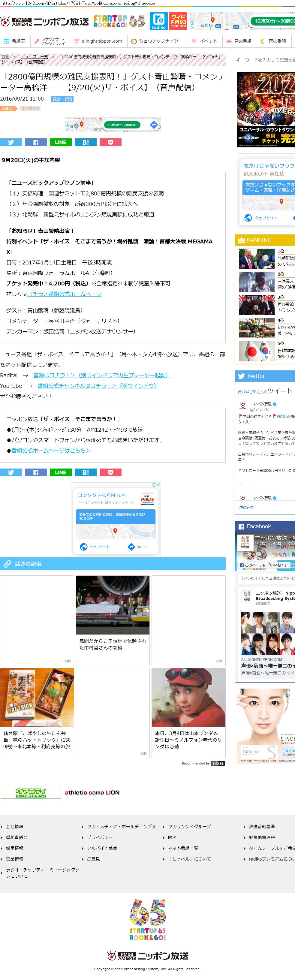The width and height of the screenshot is (295, 980).
Task: Select the イベント navigation tab
Action: click(205, 41)
